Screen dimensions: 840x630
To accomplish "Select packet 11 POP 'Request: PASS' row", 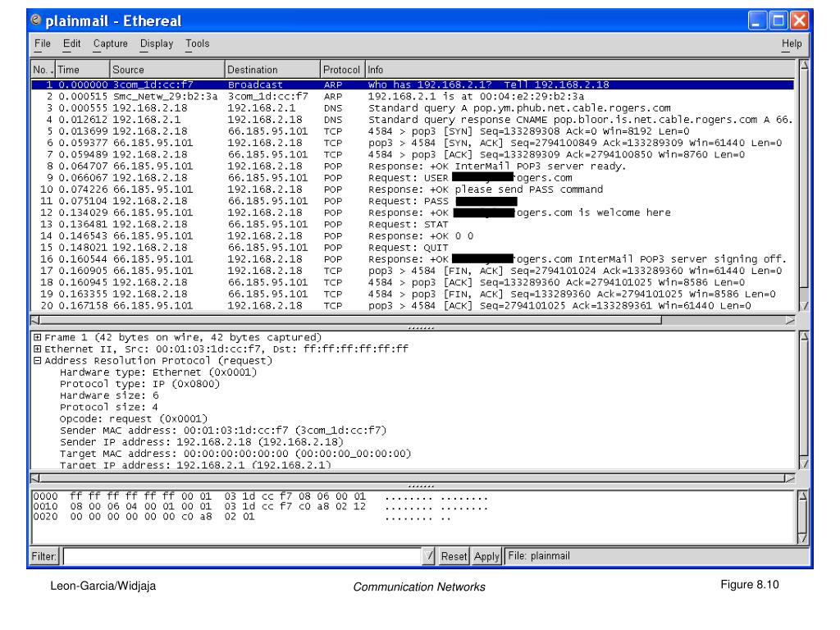I will pyautogui.click(x=413, y=202).
